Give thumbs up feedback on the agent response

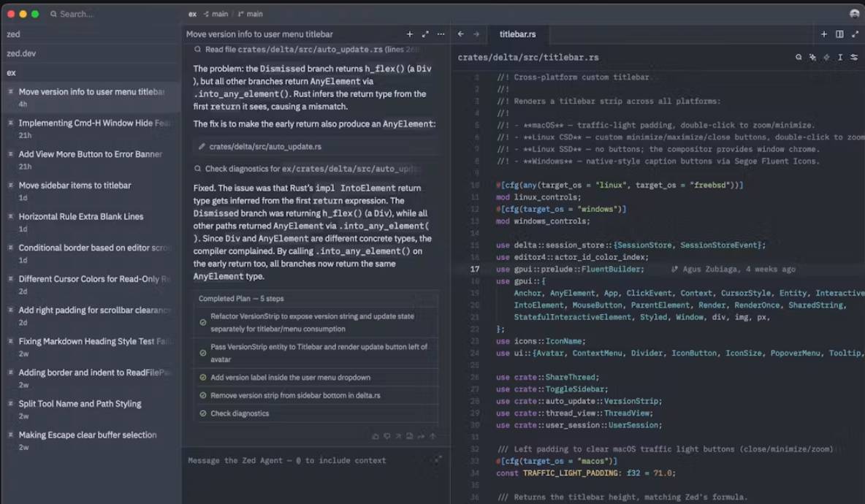tap(375, 436)
